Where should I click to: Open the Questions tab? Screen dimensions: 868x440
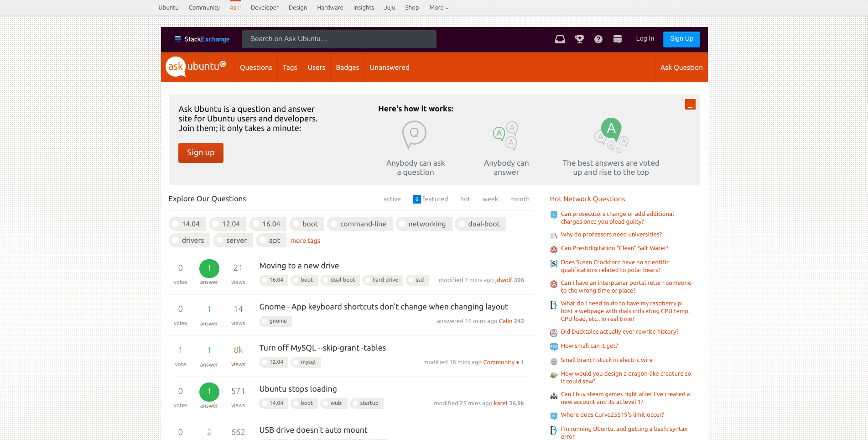tap(256, 68)
